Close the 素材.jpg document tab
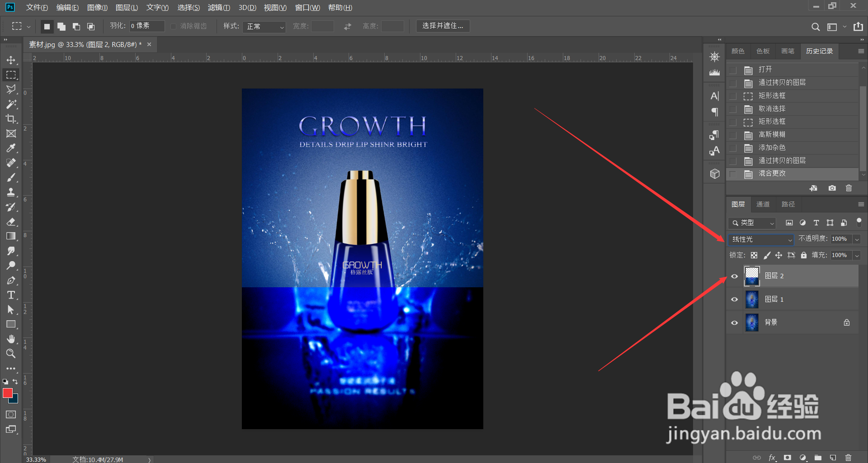 tap(149, 44)
